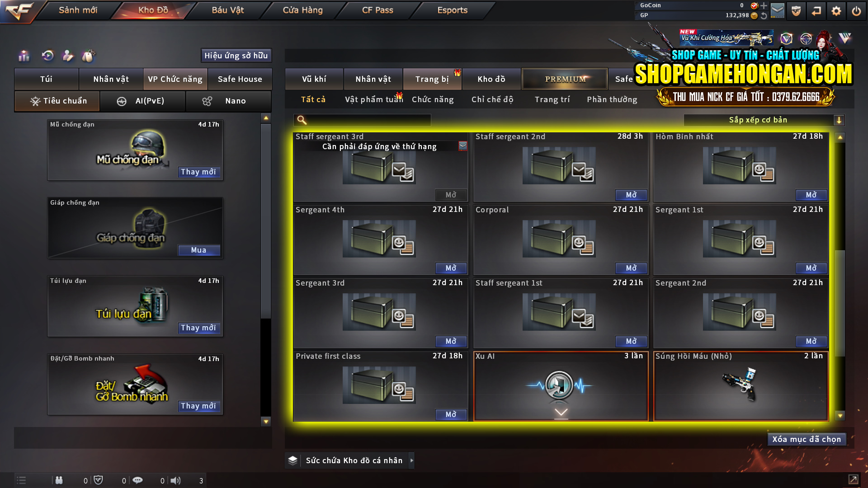The height and width of the screenshot is (488, 868).
Task: Click the ranking podium icon above Túi tab
Action: coord(24,56)
